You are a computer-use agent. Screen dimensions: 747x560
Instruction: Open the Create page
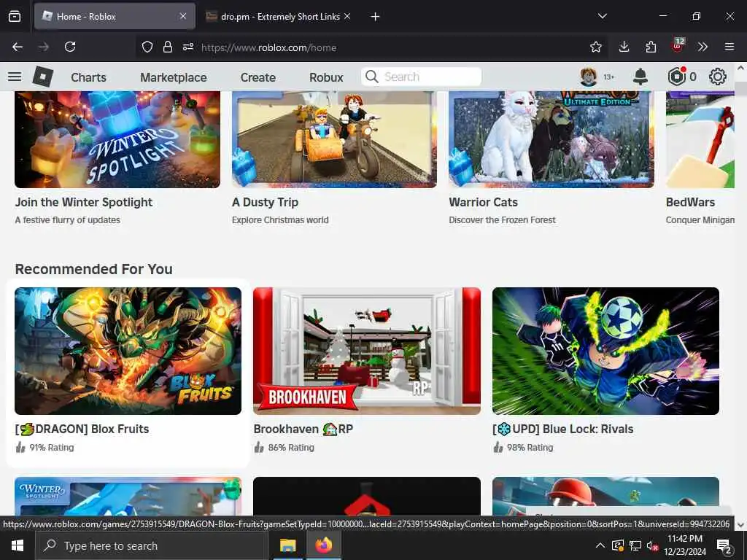click(258, 77)
